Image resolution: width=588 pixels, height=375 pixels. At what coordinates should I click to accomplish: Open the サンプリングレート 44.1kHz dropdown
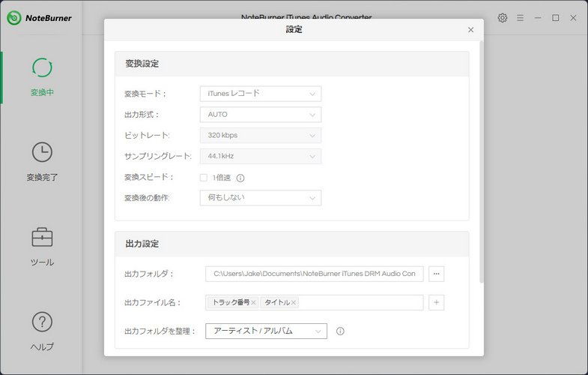261,156
